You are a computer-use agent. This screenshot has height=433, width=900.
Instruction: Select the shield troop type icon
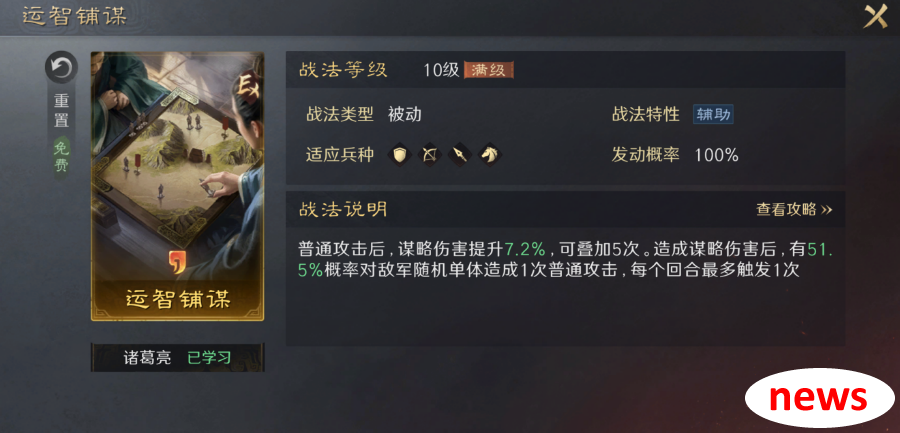point(399,154)
